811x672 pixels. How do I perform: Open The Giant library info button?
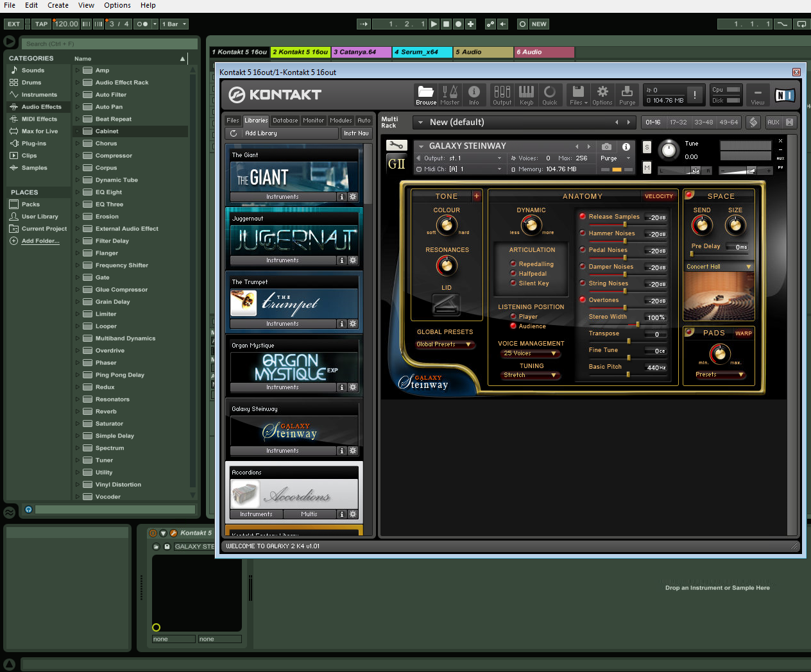[341, 197]
